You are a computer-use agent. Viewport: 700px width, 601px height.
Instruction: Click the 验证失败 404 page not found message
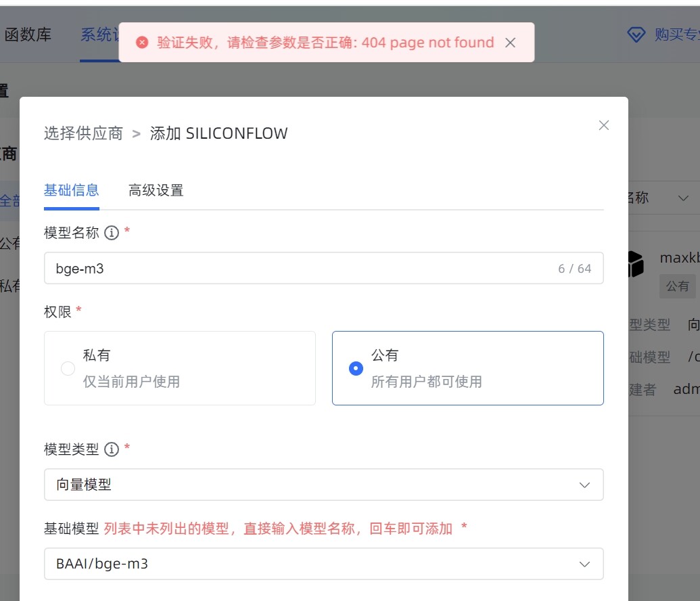[x=325, y=43]
